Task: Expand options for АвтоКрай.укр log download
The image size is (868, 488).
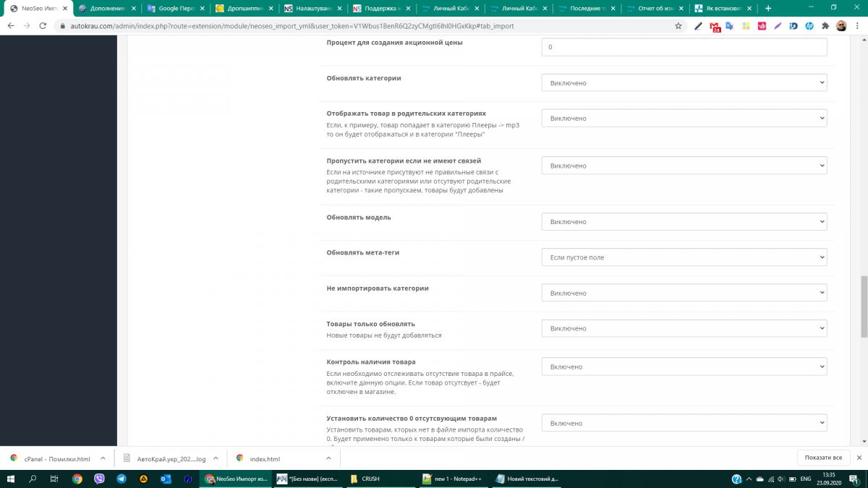Action: click(216, 458)
